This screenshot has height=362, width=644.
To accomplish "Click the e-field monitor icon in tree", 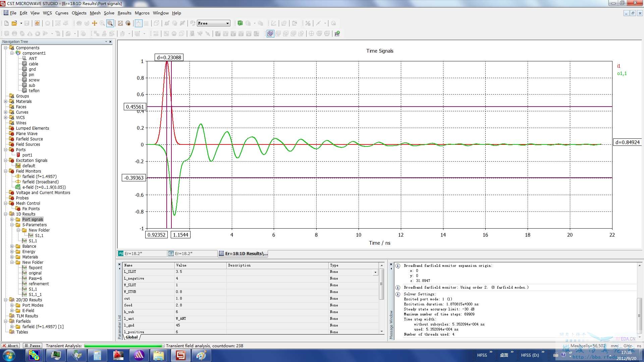I will pyautogui.click(x=18, y=187).
